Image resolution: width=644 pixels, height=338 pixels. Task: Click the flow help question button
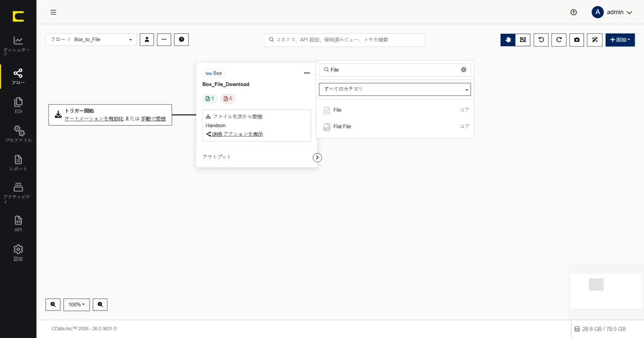coord(181,40)
